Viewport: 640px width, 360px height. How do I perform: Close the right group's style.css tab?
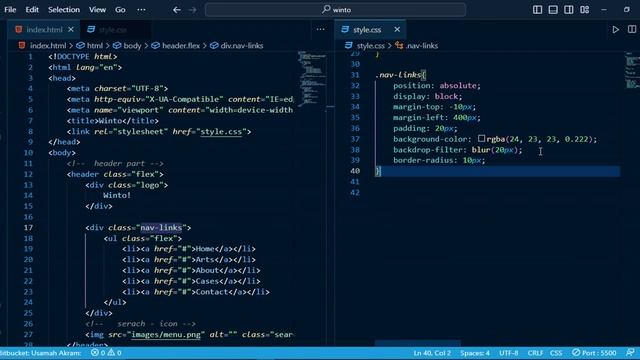pyautogui.click(x=397, y=29)
